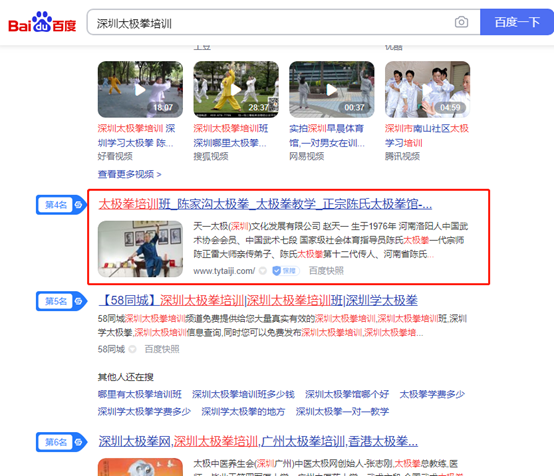Open 百度快照 for 58同城 result

pyautogui.click(x=162, y=349)
